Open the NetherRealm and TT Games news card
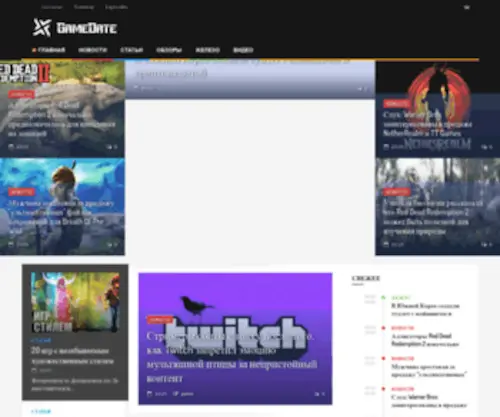This screenshot has width=500, height=417. coord(438,109)
